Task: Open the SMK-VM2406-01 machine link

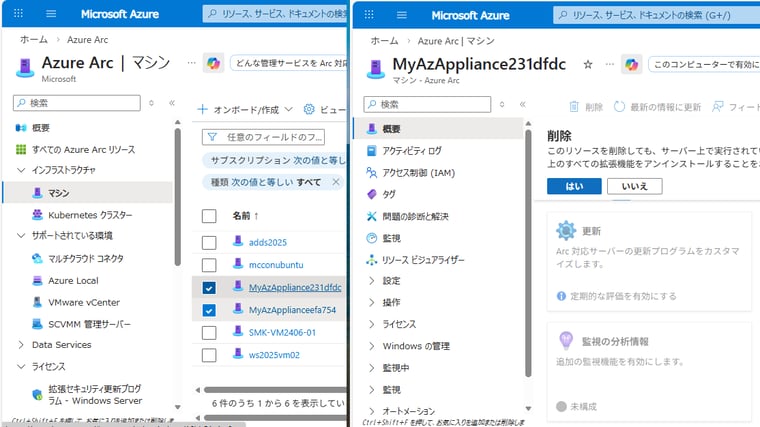Action: click(282, 332)
